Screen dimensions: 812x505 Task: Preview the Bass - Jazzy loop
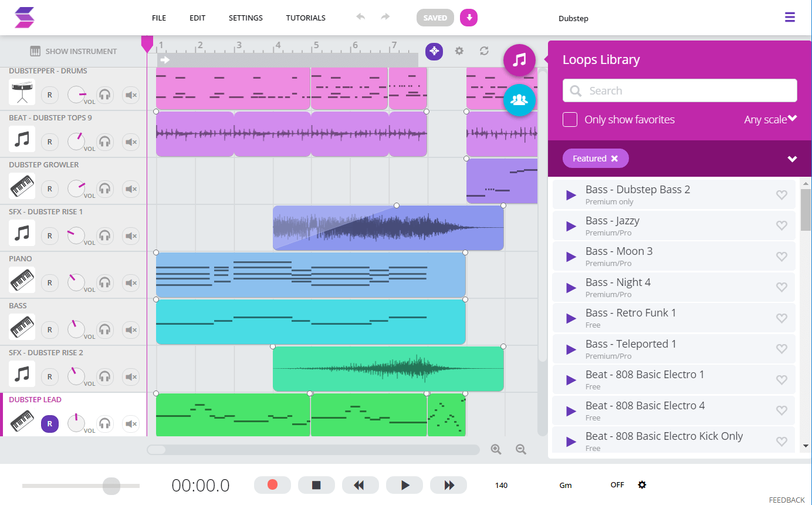click(570, 225)
